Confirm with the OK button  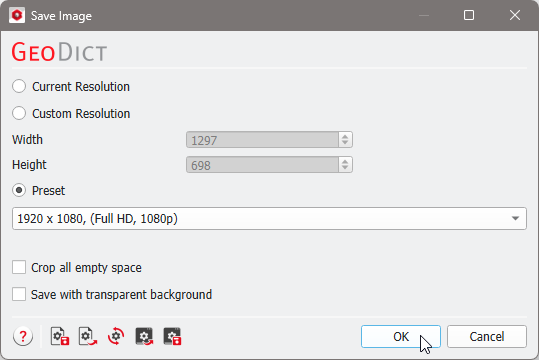point(401,336)
